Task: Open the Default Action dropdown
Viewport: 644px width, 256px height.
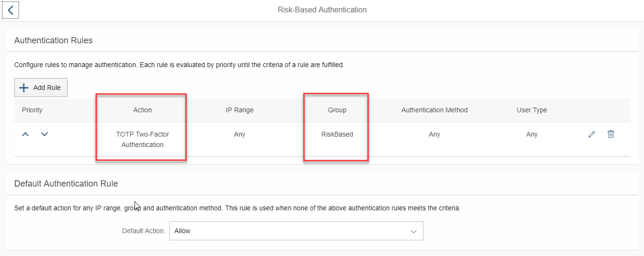Action: pyautogui.click(x=296, y=231)
